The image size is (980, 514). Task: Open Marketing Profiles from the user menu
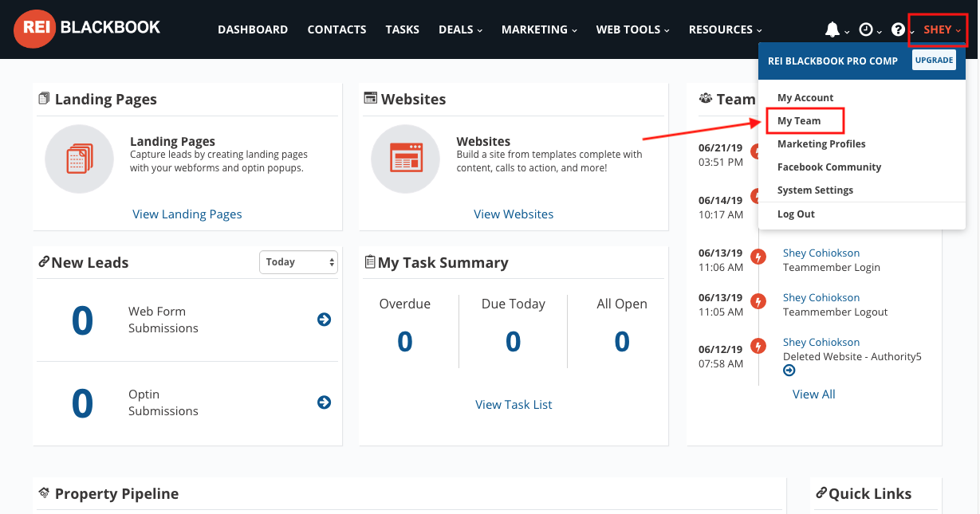click(x=821, y=144)
